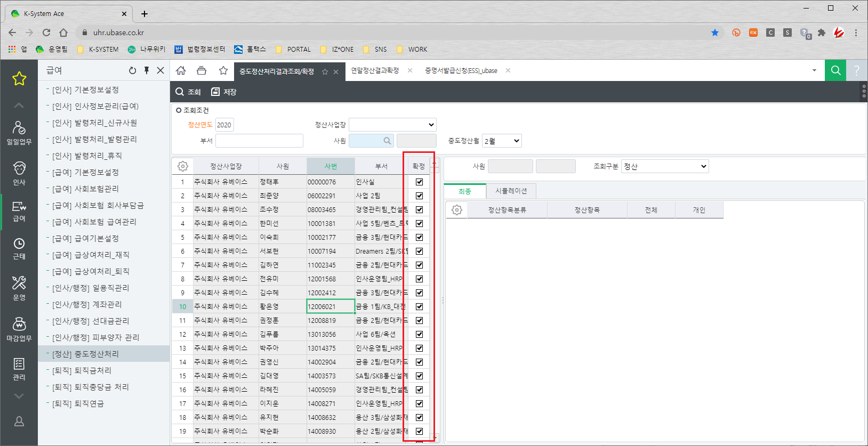Screen dimensions: 868x446
Task: Switch to 연말정산결과확정 tab
Action: click(x=375, y=70)
